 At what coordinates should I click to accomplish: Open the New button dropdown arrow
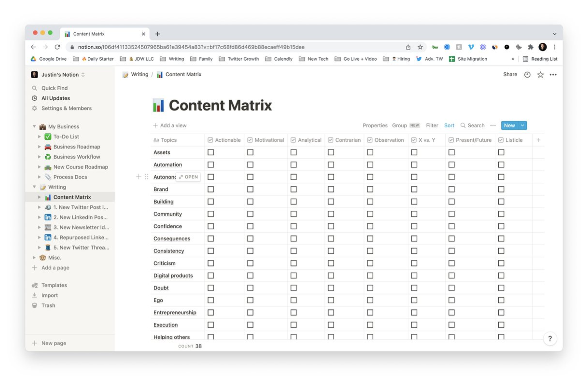pos(522,125)
